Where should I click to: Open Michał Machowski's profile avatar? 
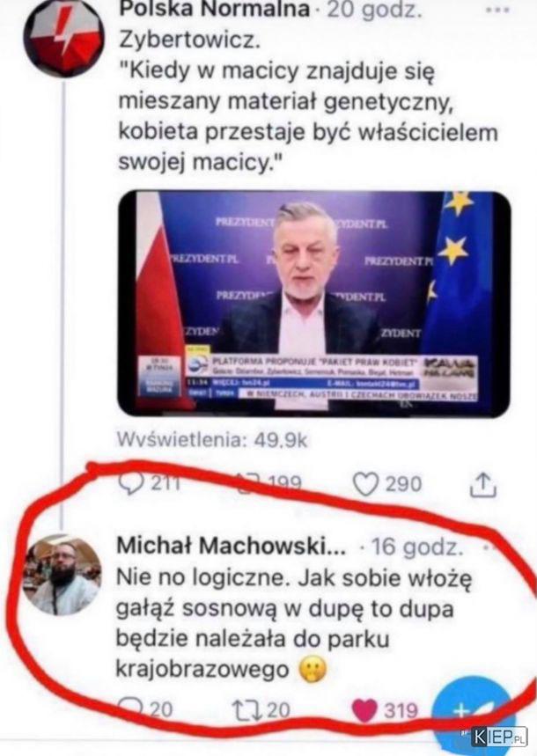pyautogui.click(x=63, y=575)
